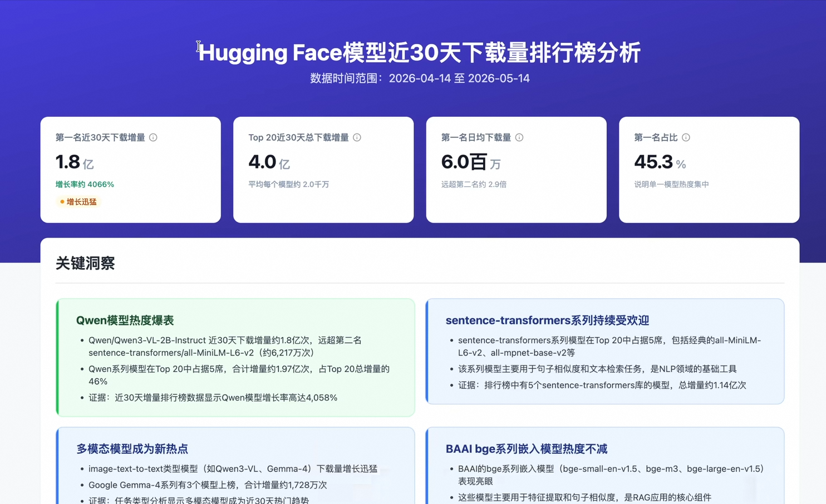
Task: Select the 1.8 亿 value
Action: click(75, 162)
